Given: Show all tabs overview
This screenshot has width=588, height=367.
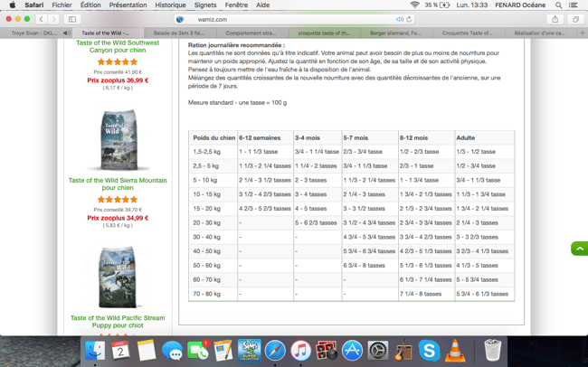Looking at the screenshot, I should click(575, 19).
